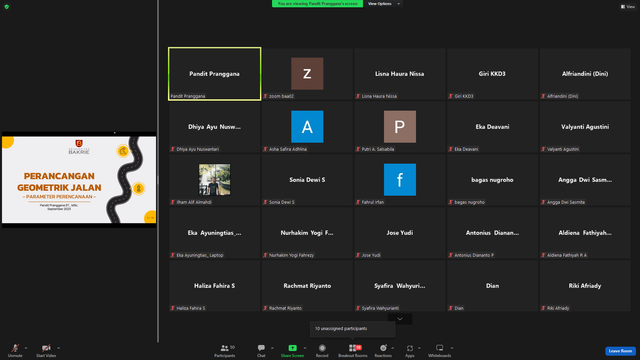Click muted mic icon for Jose Yudi
The image size is (640, 360).
click(x=358, y=256)
